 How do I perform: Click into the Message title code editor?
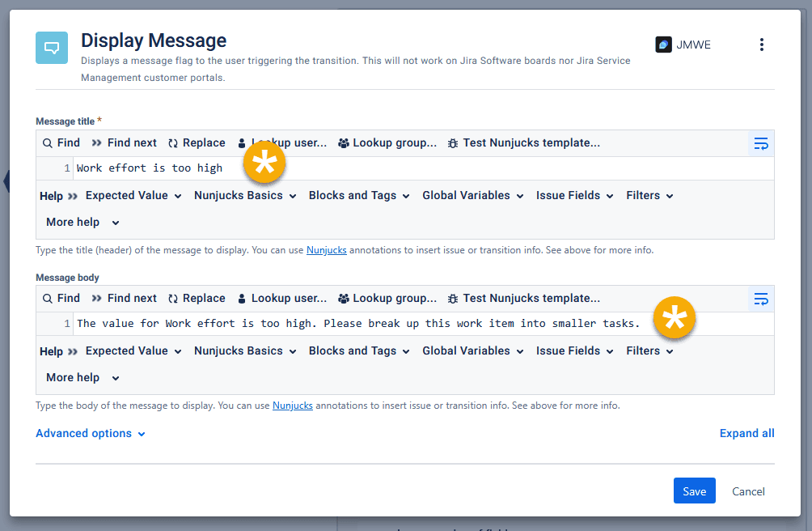click(x=424, y=168)
